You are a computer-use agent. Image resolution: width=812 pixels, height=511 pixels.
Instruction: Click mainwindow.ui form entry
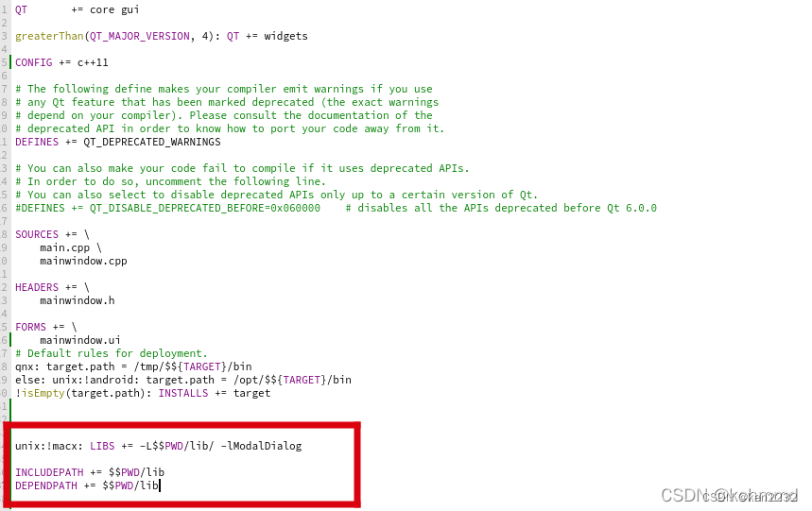coord(80,340)
